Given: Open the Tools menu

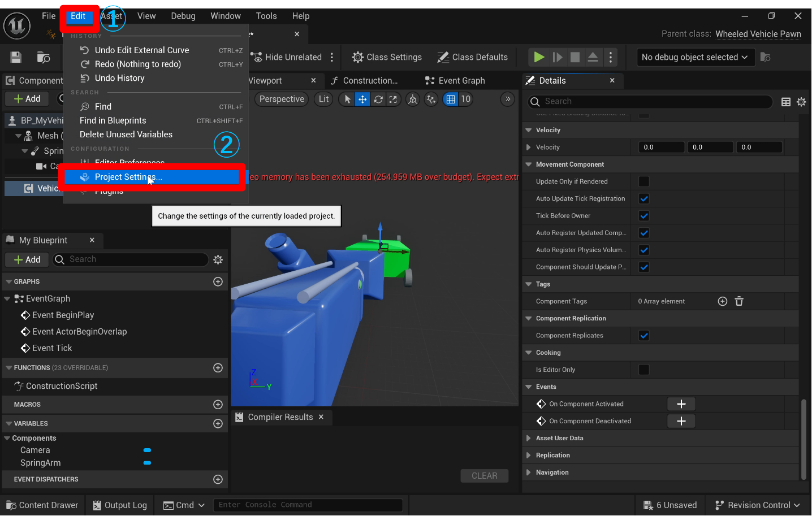Looking at the screenshot, I should point(266,16).
